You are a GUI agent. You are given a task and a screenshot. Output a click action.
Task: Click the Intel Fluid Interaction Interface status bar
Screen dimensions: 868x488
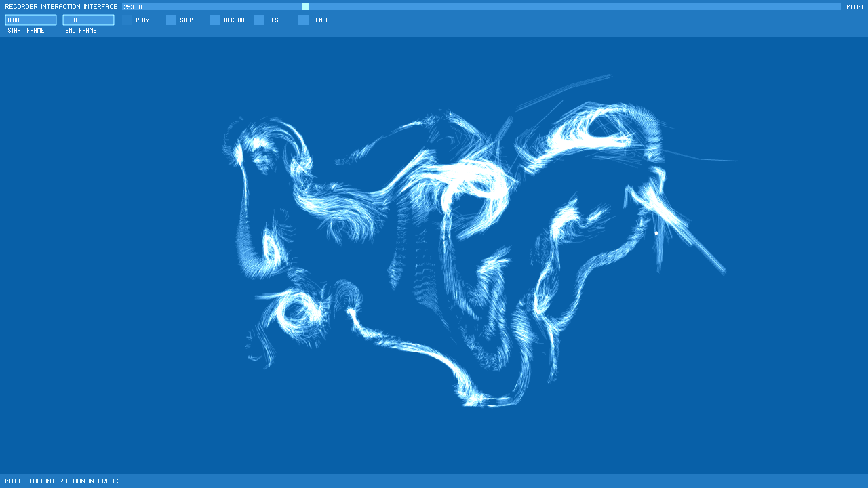click(x=64, y=481)
